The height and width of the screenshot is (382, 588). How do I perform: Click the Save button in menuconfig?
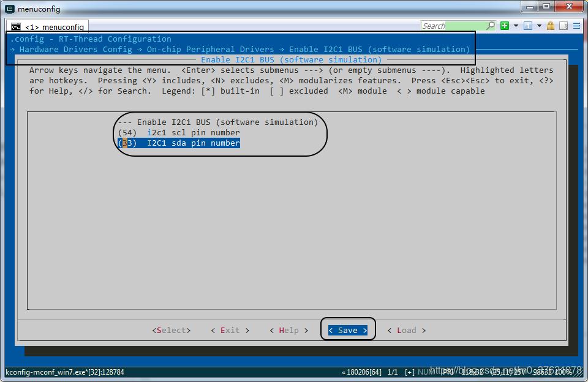pyautogui.click(x=348, y=330)
